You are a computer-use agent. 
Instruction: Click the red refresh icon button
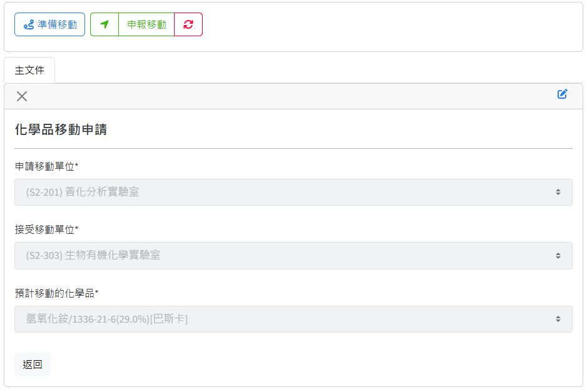click(x=188, y=24)
